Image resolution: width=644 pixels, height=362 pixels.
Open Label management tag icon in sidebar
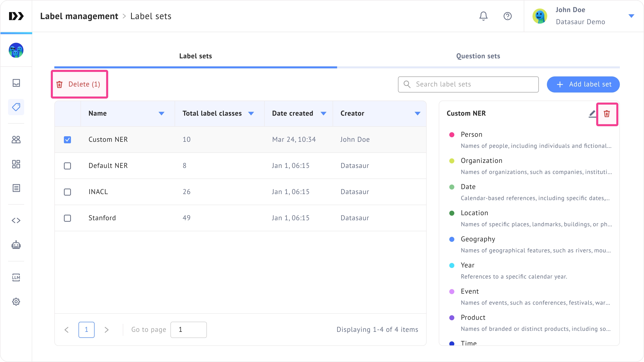click(x=16, y=107)
